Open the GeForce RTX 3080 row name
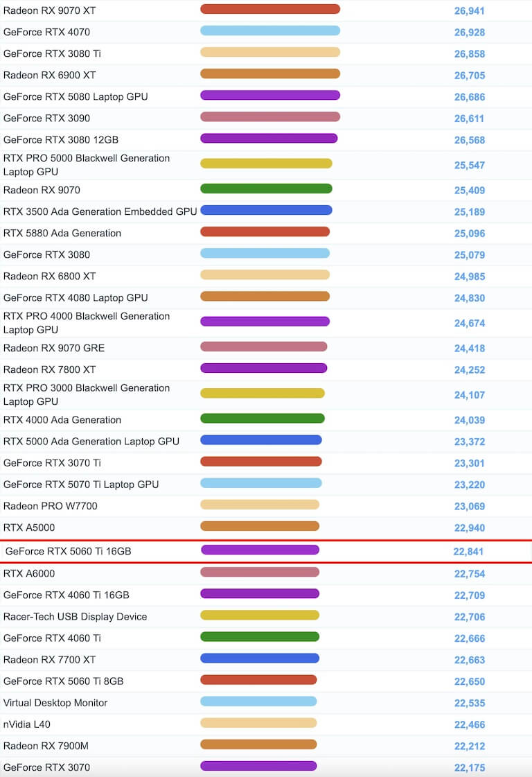532x777 pixels. pyautogui.click(x=46, y=254)
